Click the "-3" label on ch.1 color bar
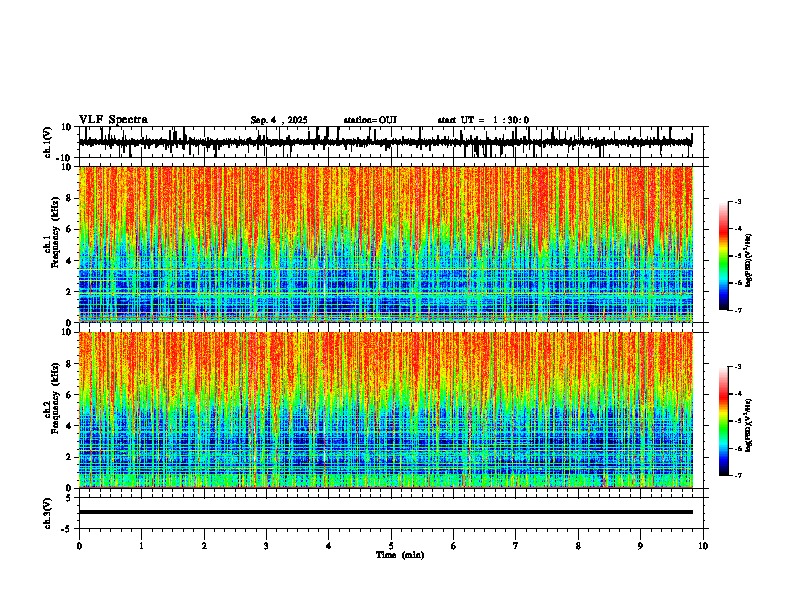The image size is (792, 612). 738,202
